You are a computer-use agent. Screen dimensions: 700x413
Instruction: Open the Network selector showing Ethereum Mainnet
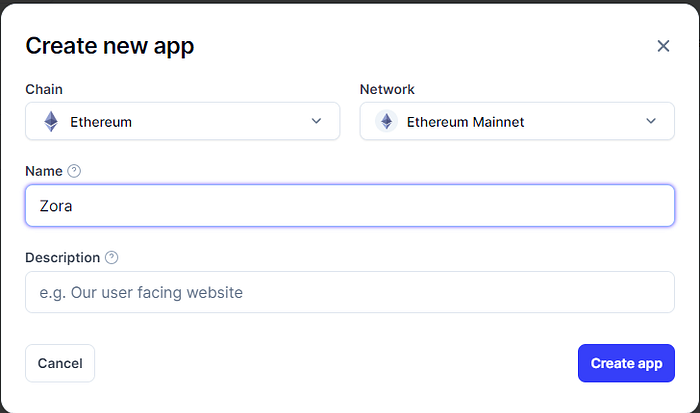pyautogui.click(x=517, y=121)
